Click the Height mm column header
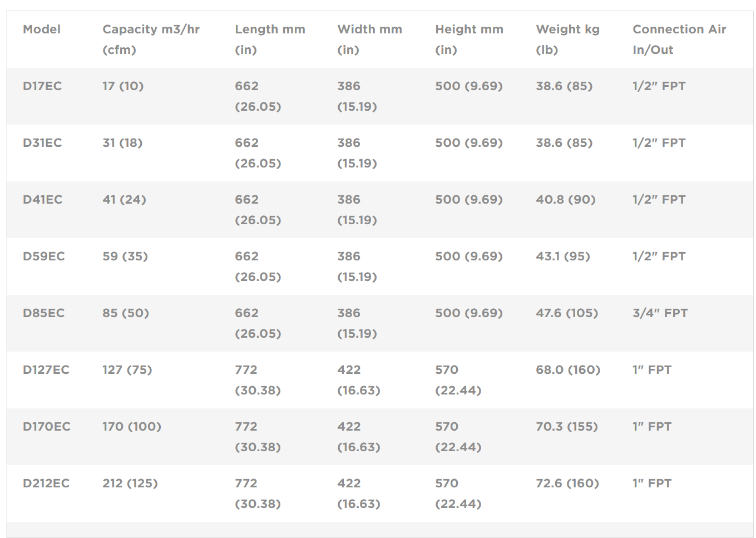Image resolution: width=756 pixels, height=538 pixels. pos(469,40)
